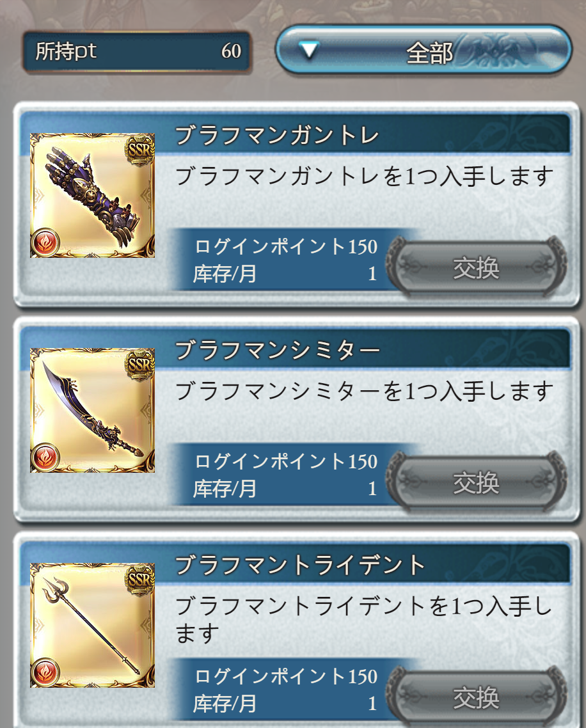Exchange for ブラフマンガントレ with 交換 button
The width and height of the screenshot is (586, 728).
tap(476, 267)
